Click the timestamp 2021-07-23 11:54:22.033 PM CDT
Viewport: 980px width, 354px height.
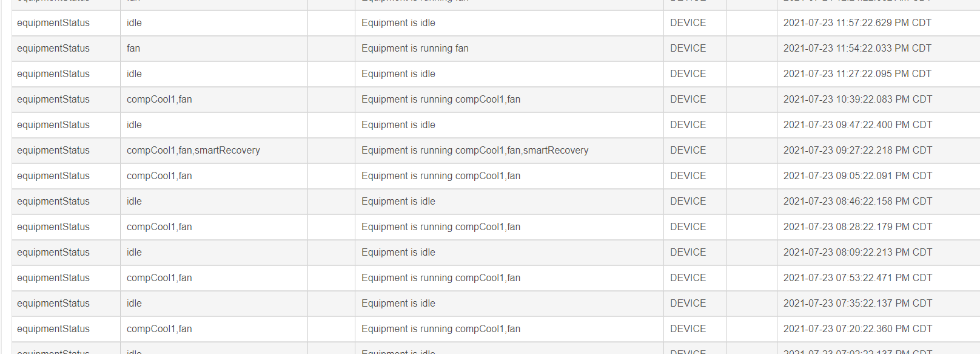[x=857, y=49]
